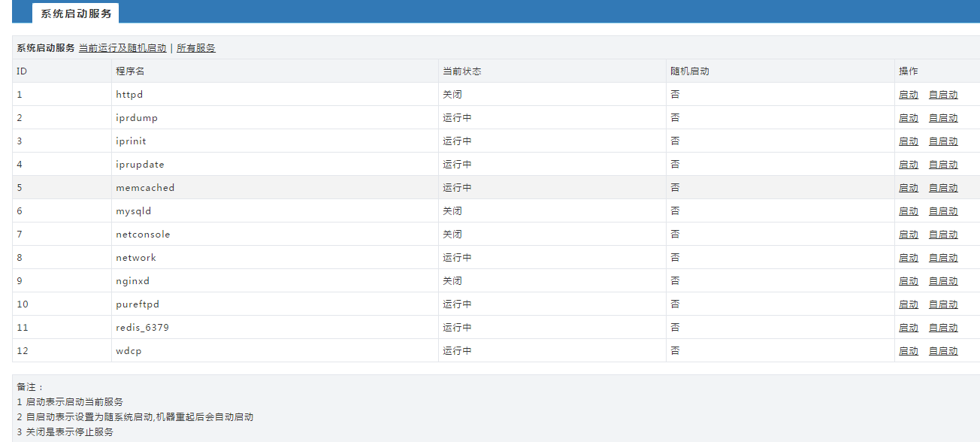The width and height of the screenshot is (980, 442).
Task: Select the memcached program name cell
Action: (x=275, y=188)
